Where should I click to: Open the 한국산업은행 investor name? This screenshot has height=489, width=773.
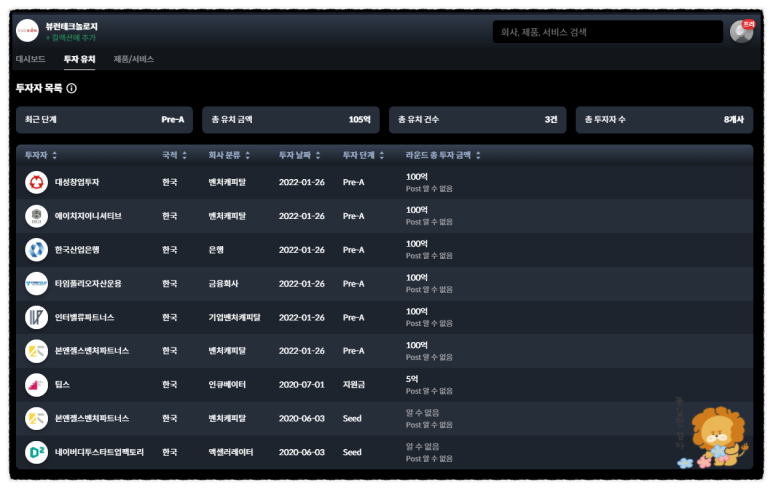pyautogui.click(x=77, y=250)
